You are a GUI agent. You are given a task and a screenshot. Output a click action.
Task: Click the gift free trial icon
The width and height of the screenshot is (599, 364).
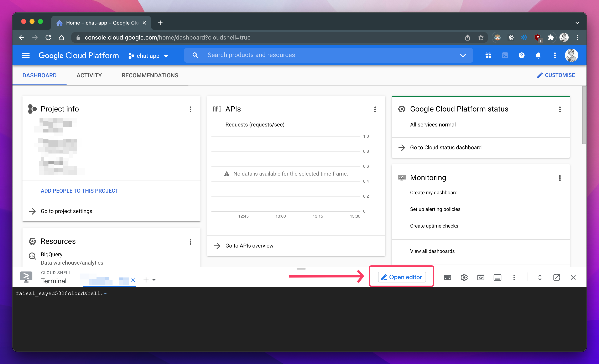pos(488,56)
